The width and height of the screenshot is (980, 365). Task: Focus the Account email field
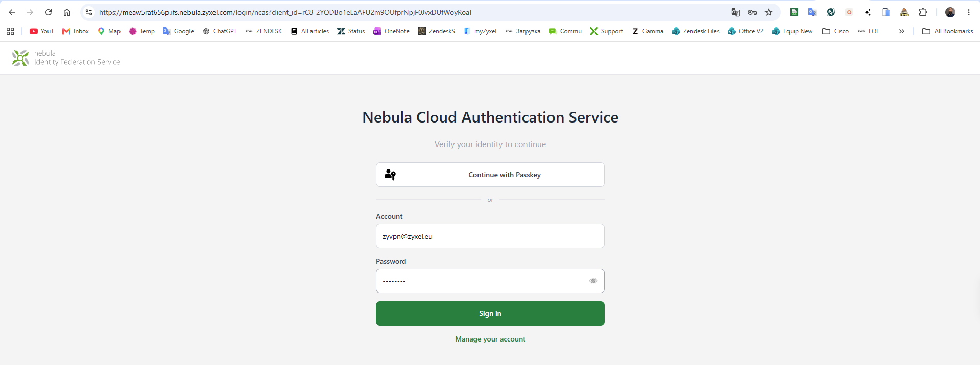[x=490, y=236]
